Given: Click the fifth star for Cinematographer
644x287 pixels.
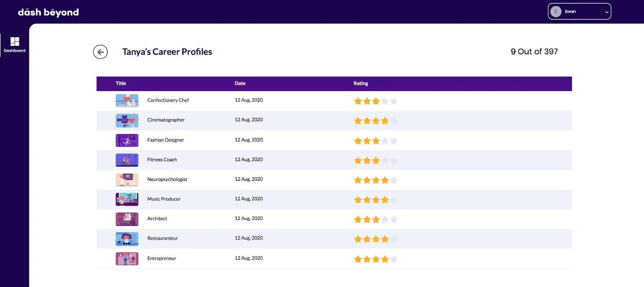Looking at the screenshot, I should [394, 121].
